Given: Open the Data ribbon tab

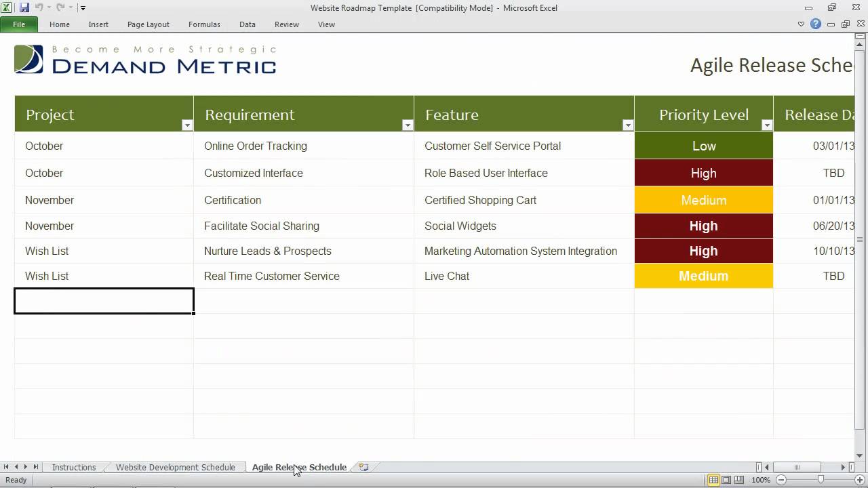Looking at the screenshot, I should [x=248, y=24].
